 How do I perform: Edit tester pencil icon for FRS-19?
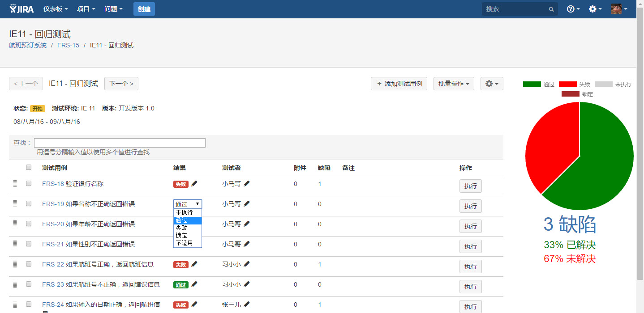tap(247, 203)
